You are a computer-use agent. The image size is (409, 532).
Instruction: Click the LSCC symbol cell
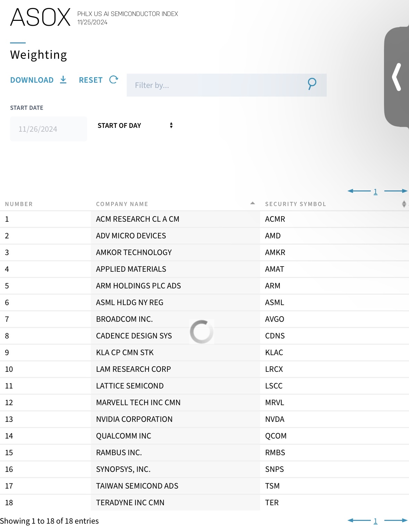click(x=334, y=386)
